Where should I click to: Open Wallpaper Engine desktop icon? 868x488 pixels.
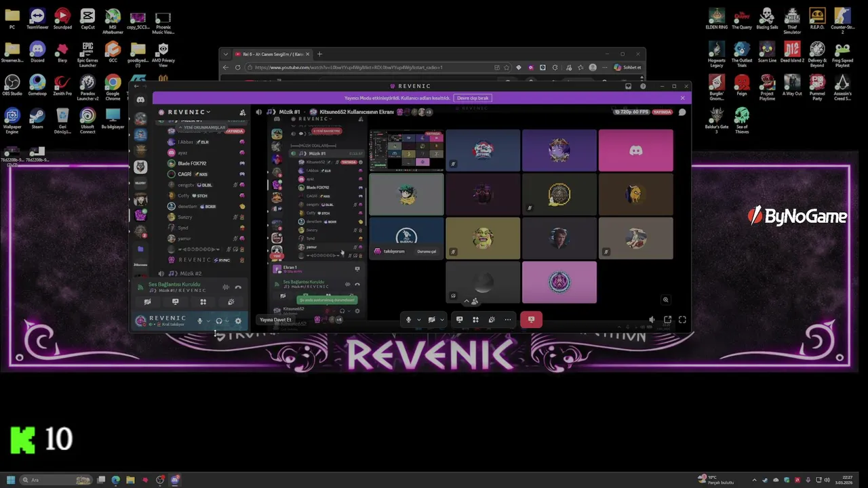pyautogui.click(x=12, y=121)
